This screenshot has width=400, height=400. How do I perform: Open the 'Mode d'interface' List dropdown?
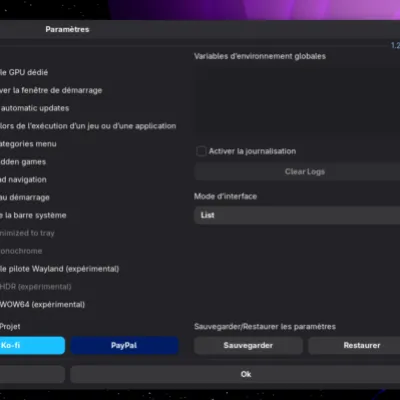(x=297, y=215)
